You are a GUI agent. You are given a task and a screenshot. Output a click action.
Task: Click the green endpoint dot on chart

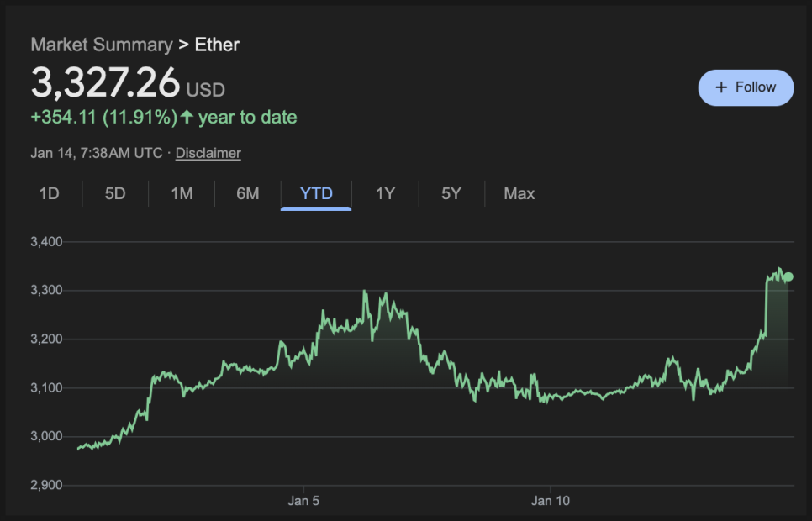(788, 276)
